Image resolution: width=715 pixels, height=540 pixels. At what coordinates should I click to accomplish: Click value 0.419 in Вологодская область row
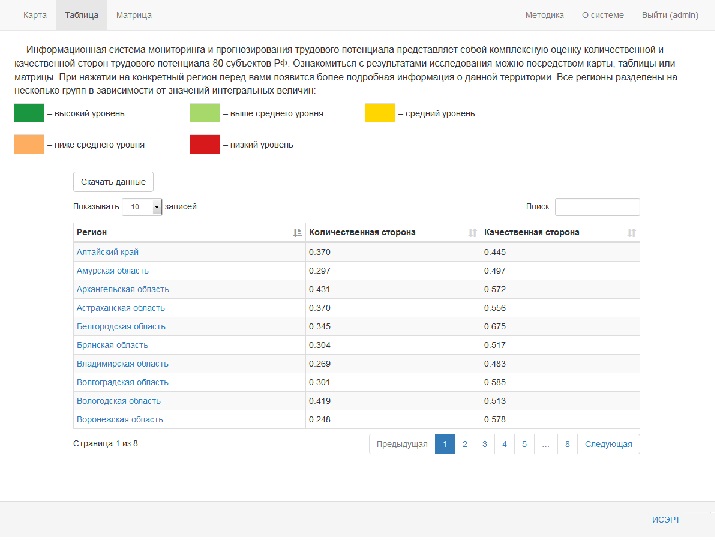tap(320, 401)
